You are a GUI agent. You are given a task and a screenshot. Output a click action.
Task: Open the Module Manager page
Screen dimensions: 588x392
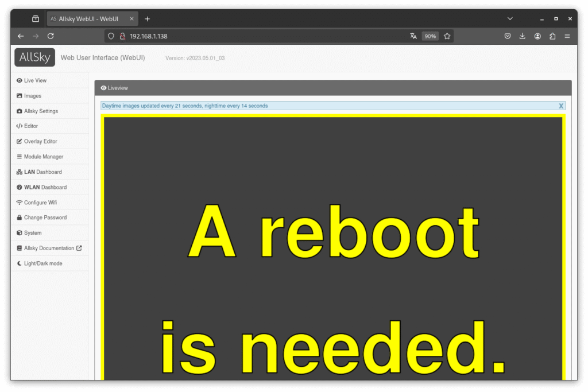coord(43,157)
